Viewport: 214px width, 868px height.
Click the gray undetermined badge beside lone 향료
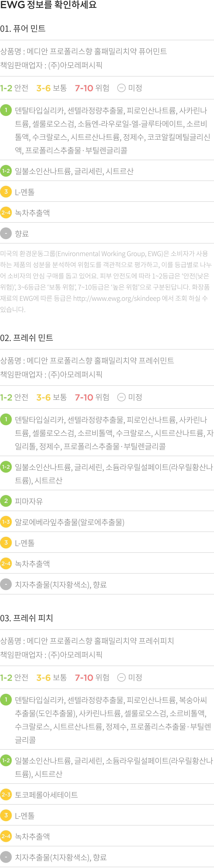[x=6, y=233]
